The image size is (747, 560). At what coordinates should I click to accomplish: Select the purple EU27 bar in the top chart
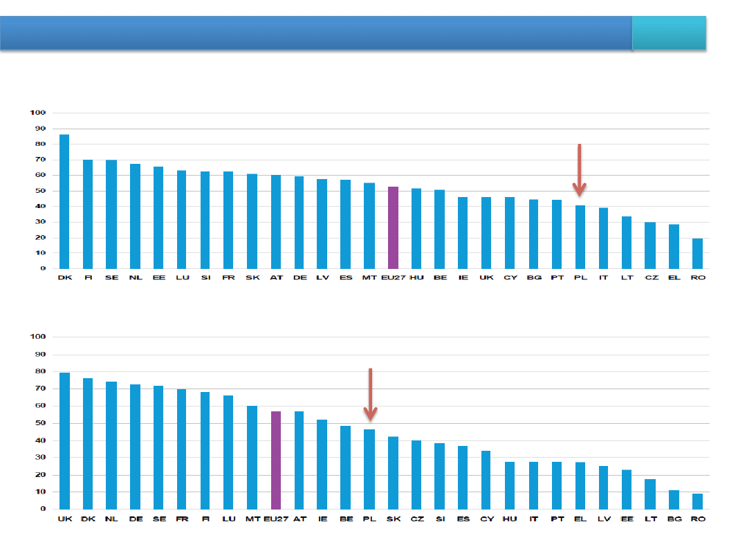[393, 228]
